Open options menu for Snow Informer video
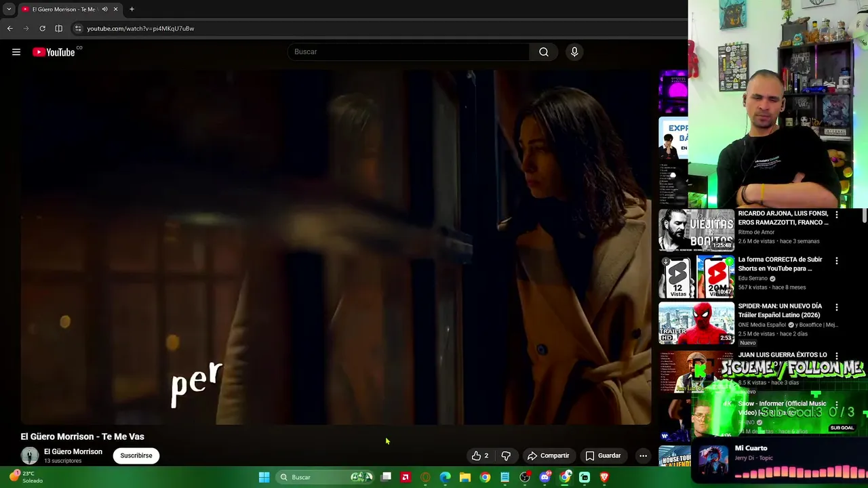Viewport: 868px width, 488px height. point(837,405)
